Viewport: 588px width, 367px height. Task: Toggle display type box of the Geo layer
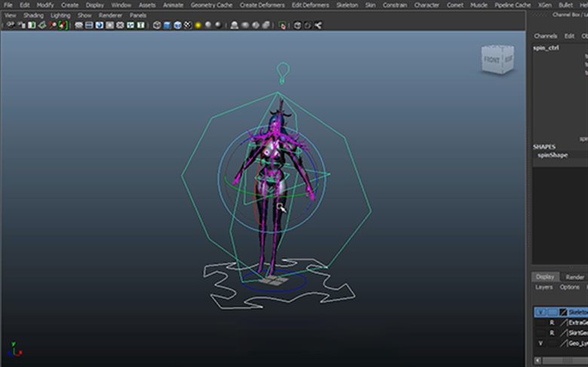(552, 343)
